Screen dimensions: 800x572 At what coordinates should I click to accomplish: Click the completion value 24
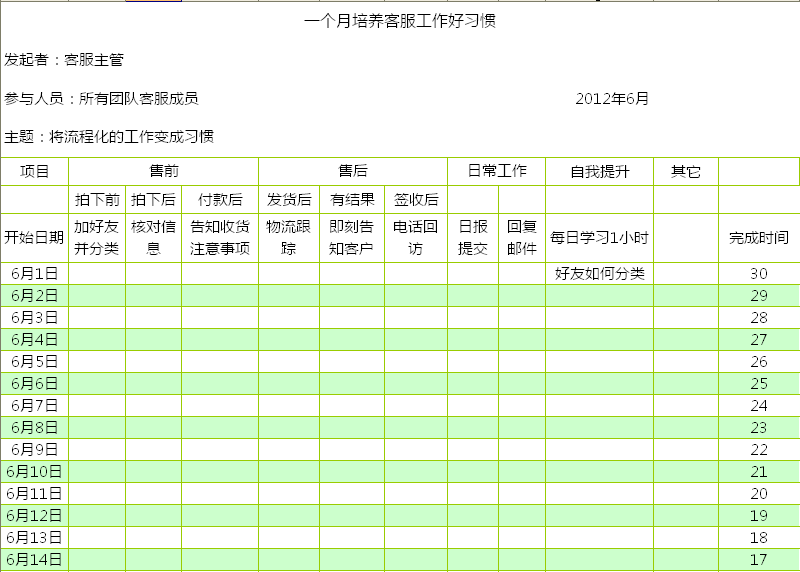tap(759, 406)
